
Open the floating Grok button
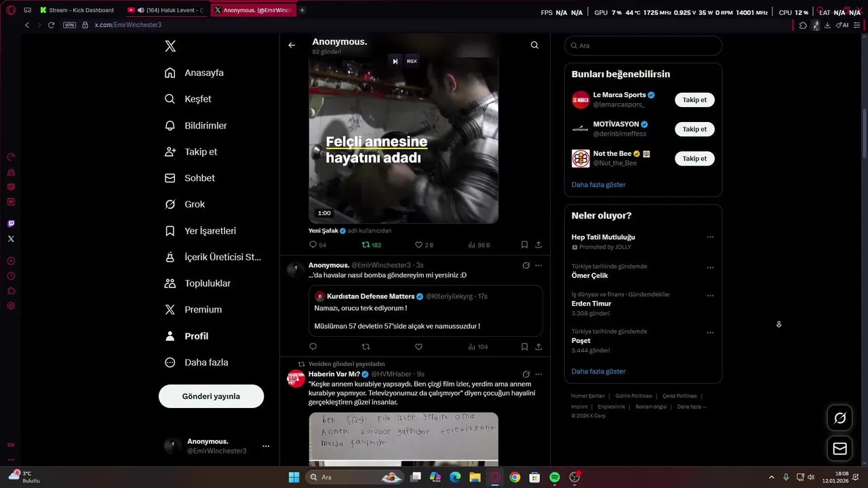pyautogui.click(x=840, y=418)
